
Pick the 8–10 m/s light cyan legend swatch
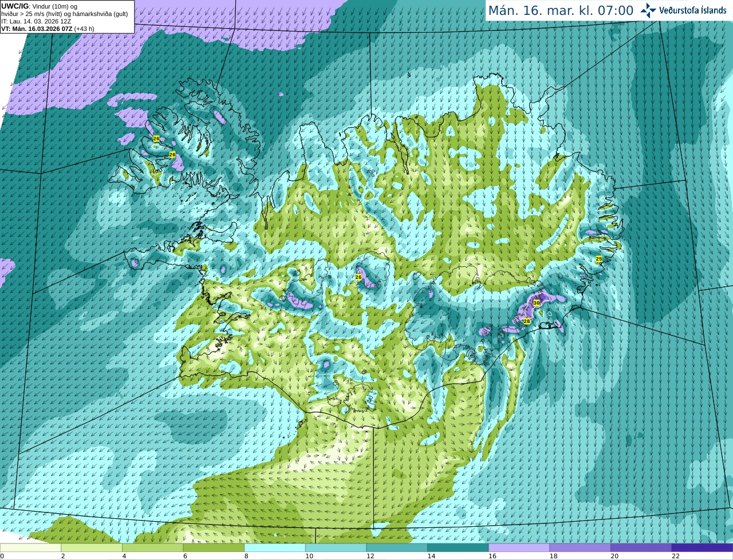(275, 547)
